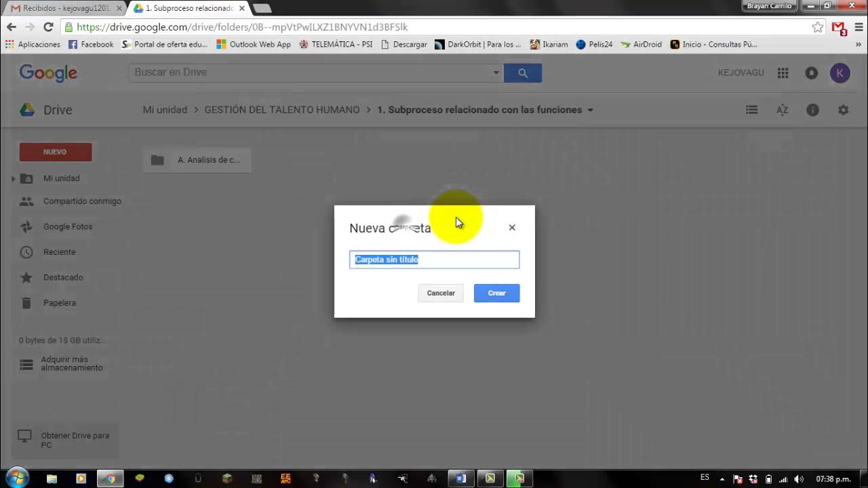
Task: Click Adquirir más almacenamiento link
Action: 71,364
